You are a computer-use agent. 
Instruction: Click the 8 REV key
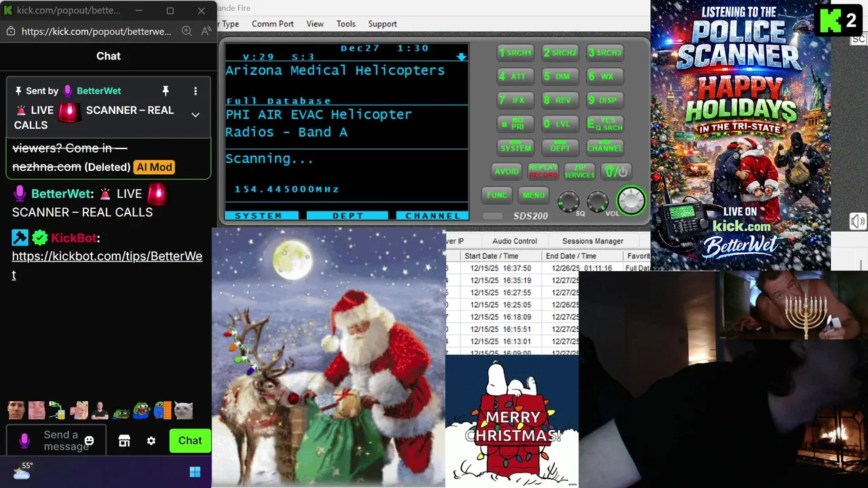click(560, 100)
